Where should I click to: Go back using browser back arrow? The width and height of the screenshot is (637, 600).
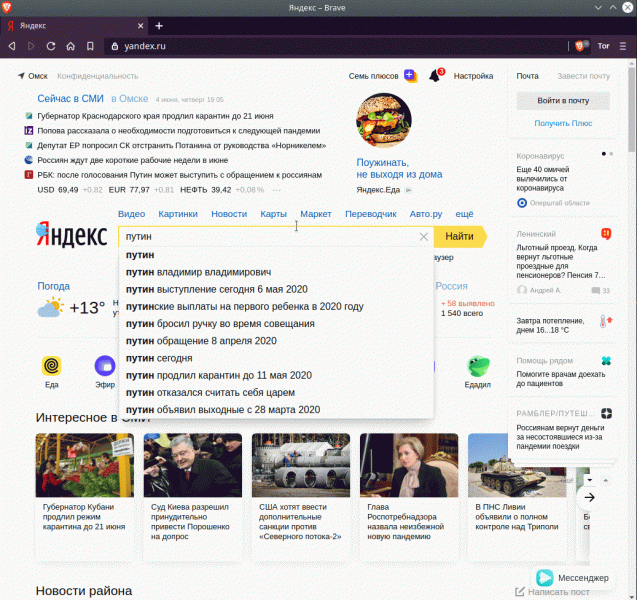tap(12, 46)
